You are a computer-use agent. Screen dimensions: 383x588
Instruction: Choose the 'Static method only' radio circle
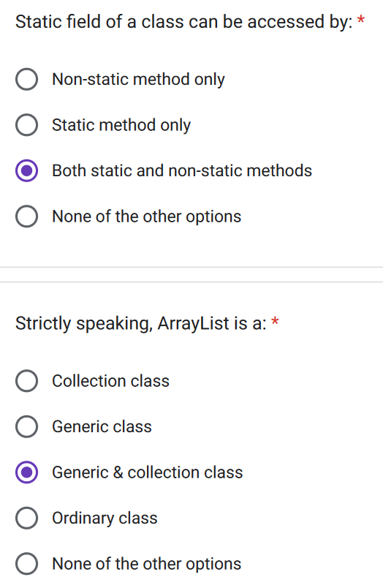click(26, 125)
